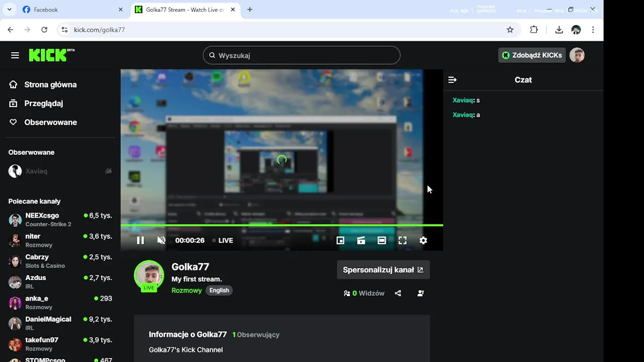Pause the live stream
This screenshot has height=362, width=644.
[140, 240]
